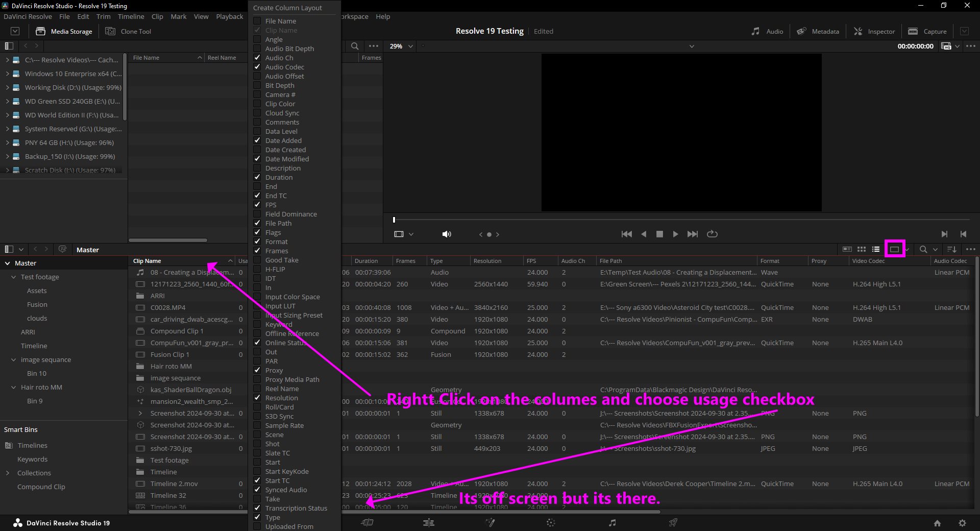
Task: Choose Create Column Layout
Action: pyautogui.click(x=287, y=8)
